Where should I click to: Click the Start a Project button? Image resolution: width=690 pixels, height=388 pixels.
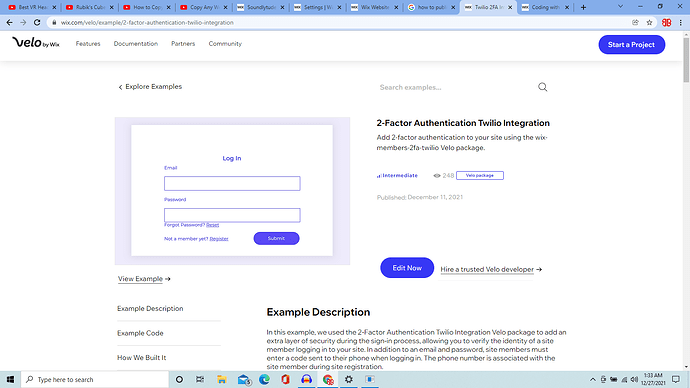click(631, 44)
